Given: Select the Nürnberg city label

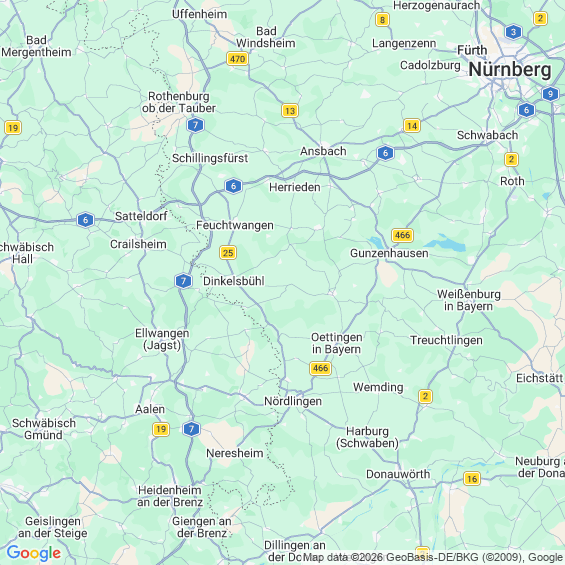Looking at the screenshot, I should click(x=510, y=69).
